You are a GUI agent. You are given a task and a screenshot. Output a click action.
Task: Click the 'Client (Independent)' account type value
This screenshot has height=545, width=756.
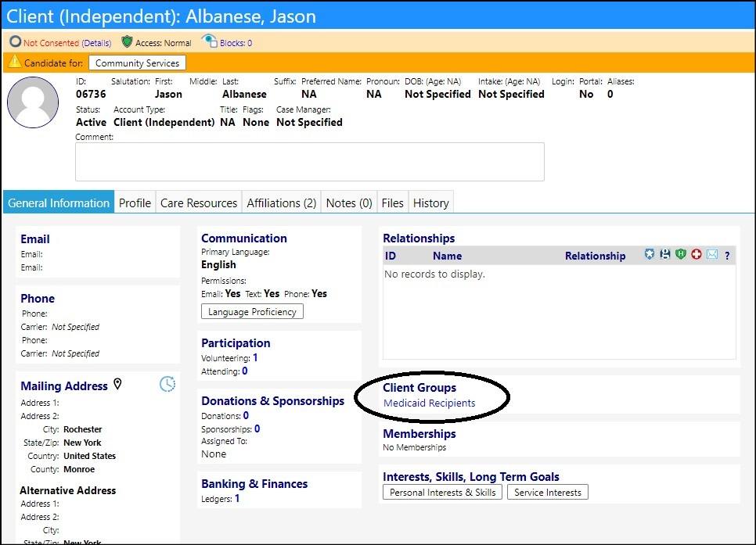point(164,123)
